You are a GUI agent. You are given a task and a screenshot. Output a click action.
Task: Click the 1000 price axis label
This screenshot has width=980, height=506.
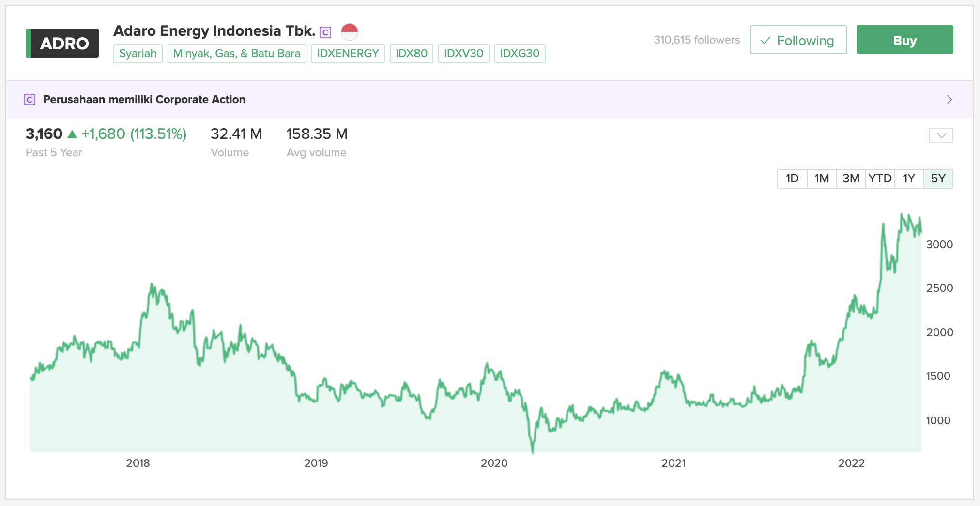(938, 421)
